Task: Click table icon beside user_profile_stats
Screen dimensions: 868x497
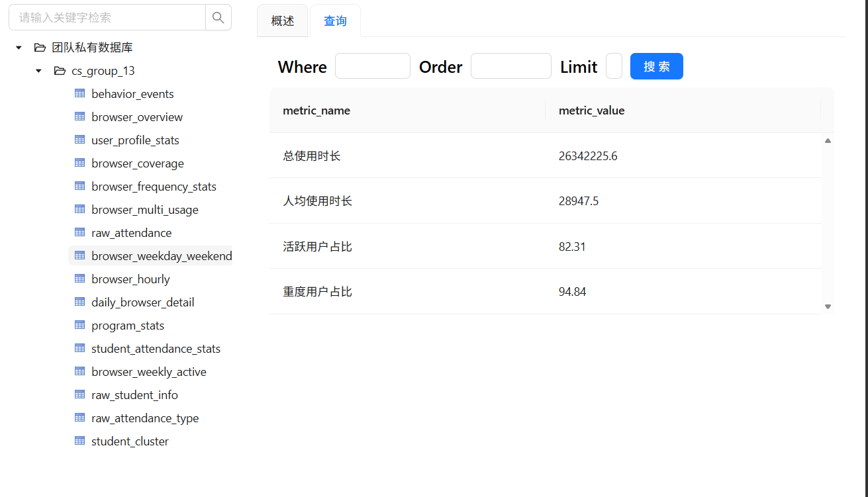Action: 79,140
